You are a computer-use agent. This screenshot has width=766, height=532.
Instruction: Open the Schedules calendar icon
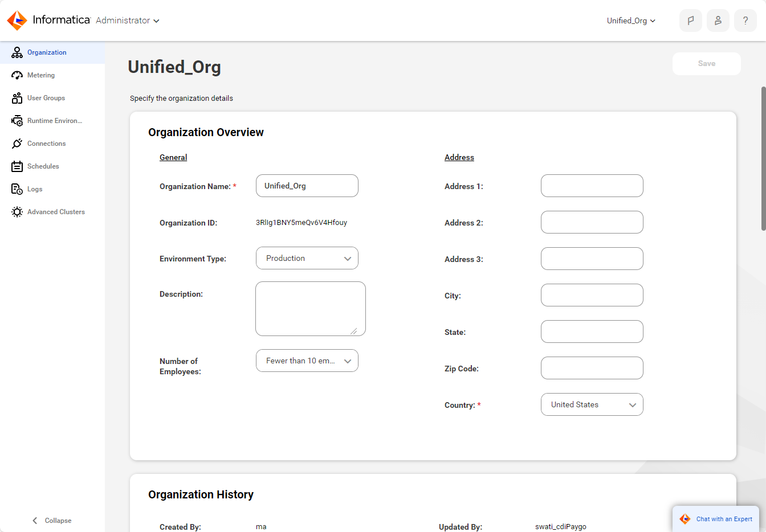coord(17,166)
